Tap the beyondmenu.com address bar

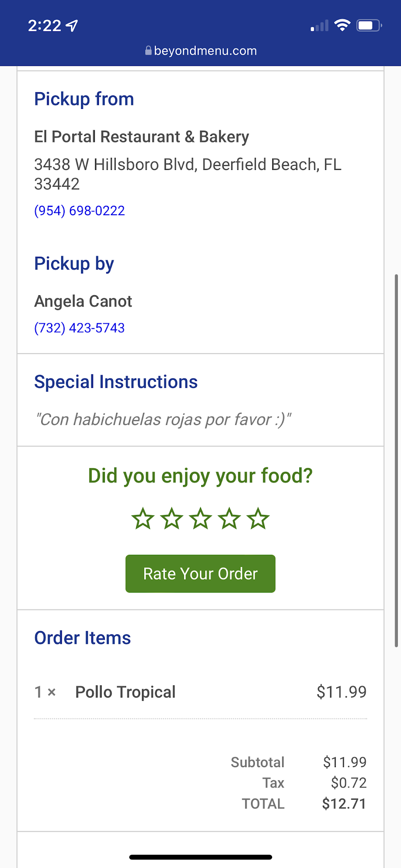(x=205, y=51)
